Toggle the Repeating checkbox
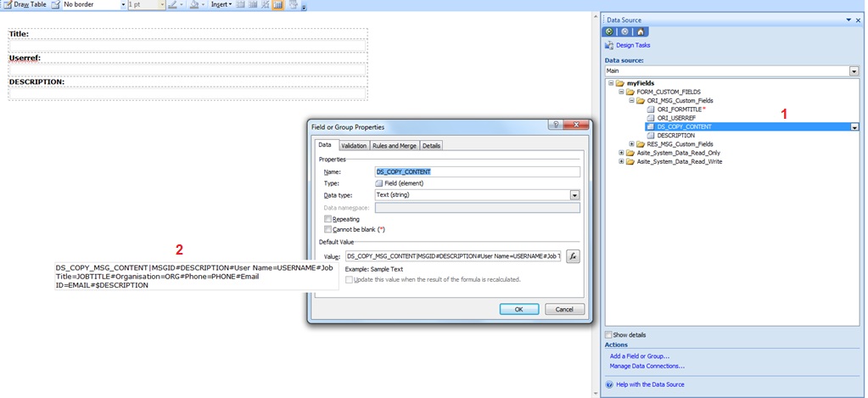The height and width of the screenshot is (398, 868). 328,219
